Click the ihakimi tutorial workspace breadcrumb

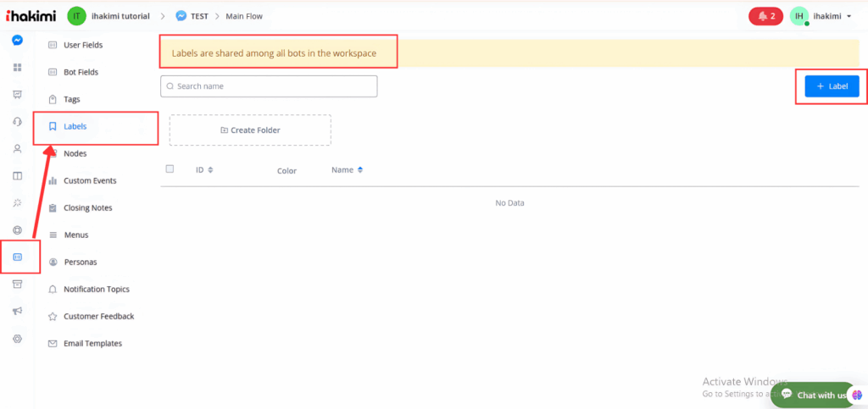click(x=119, y=16)
